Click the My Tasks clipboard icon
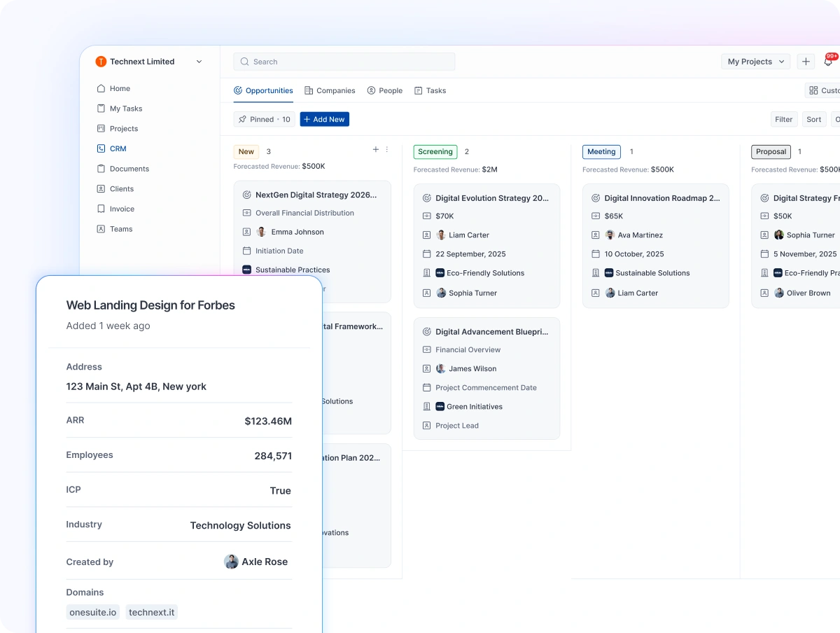840x633 pixels. [101, 109]
